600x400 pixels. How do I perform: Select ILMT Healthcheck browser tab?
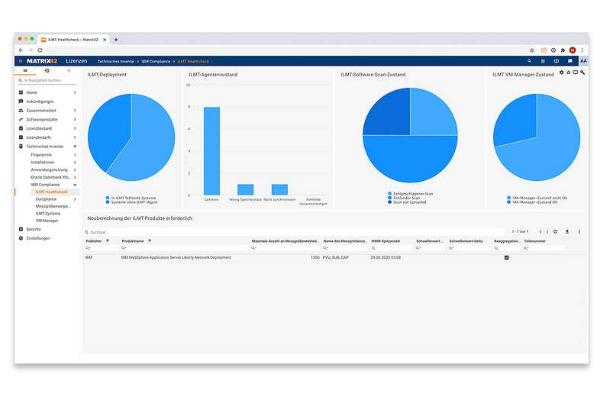73,39
